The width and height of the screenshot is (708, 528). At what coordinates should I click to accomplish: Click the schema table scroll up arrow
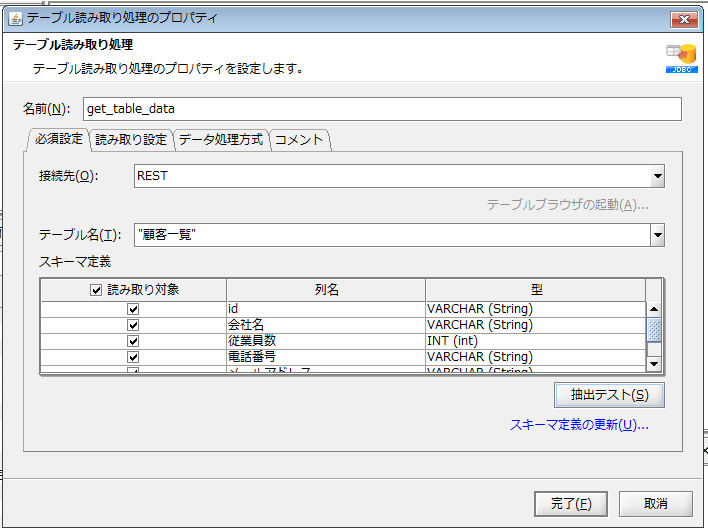[653, 309]
